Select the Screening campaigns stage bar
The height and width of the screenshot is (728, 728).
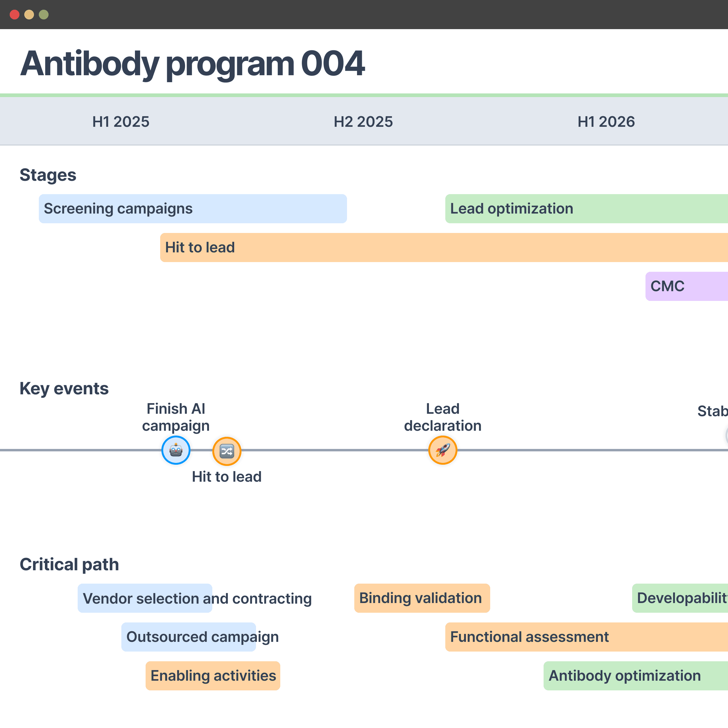tap(193, 208)
